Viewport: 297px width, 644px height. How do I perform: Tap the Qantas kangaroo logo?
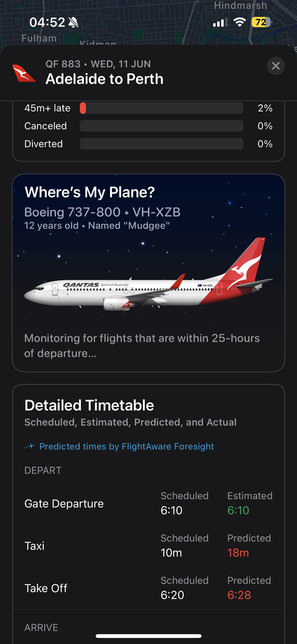click(24, 73)
